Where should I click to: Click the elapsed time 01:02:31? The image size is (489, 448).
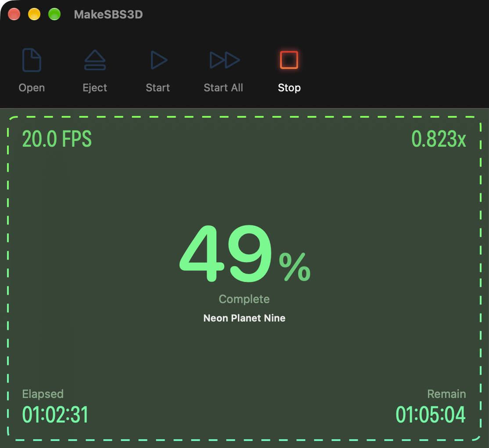(55, 415)
